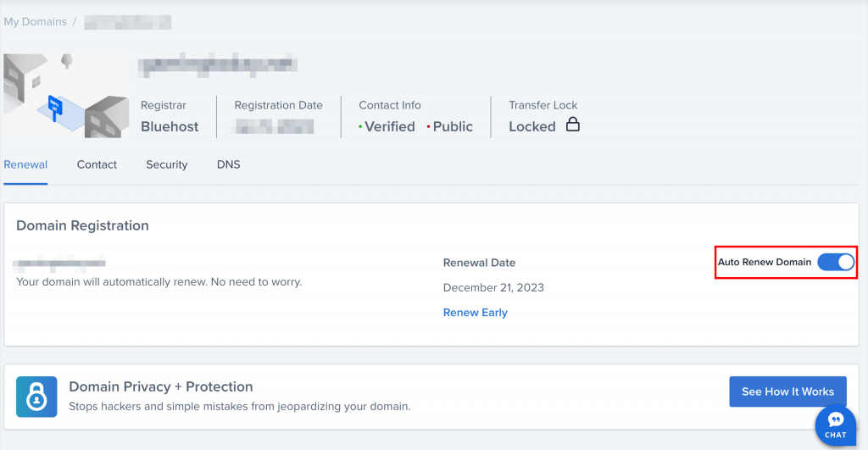Navigate to My Domains breadcrumb
The height and width of the screenshot is (450, 868).
[35, 21]
